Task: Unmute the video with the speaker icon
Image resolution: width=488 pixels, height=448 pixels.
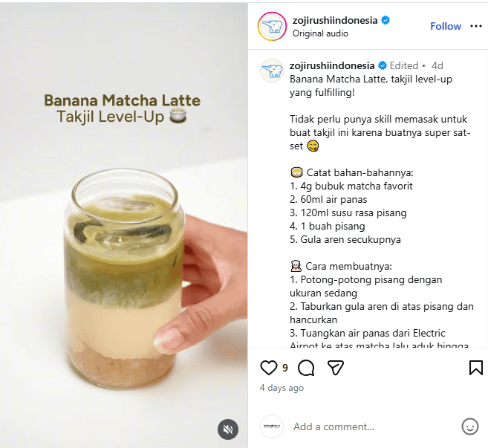Action: click(229, 429)
